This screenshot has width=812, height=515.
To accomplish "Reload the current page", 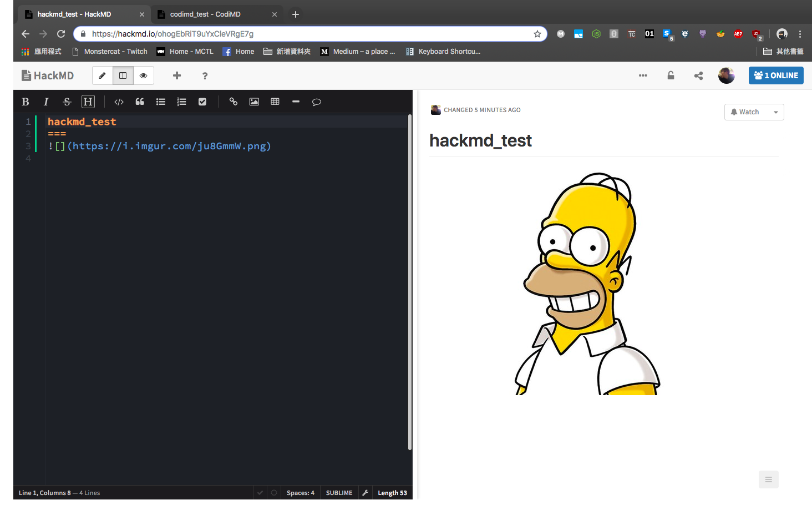I will 61,34.
